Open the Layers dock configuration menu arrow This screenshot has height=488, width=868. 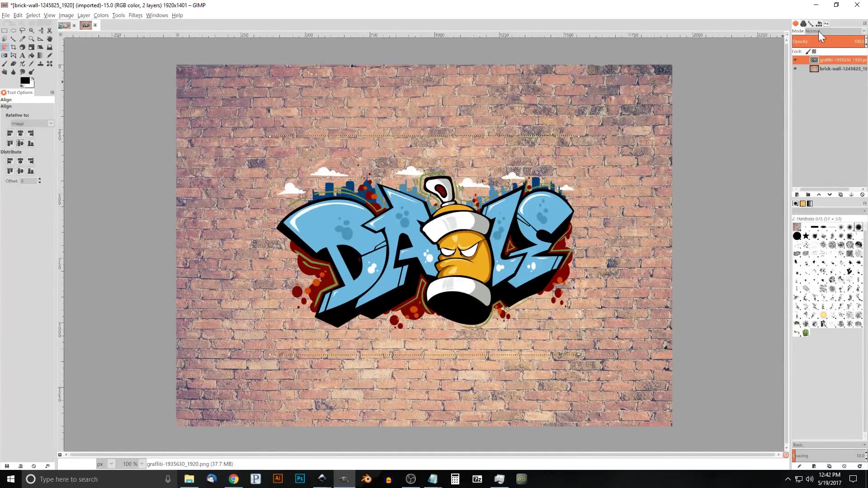[x=865, y=23]
